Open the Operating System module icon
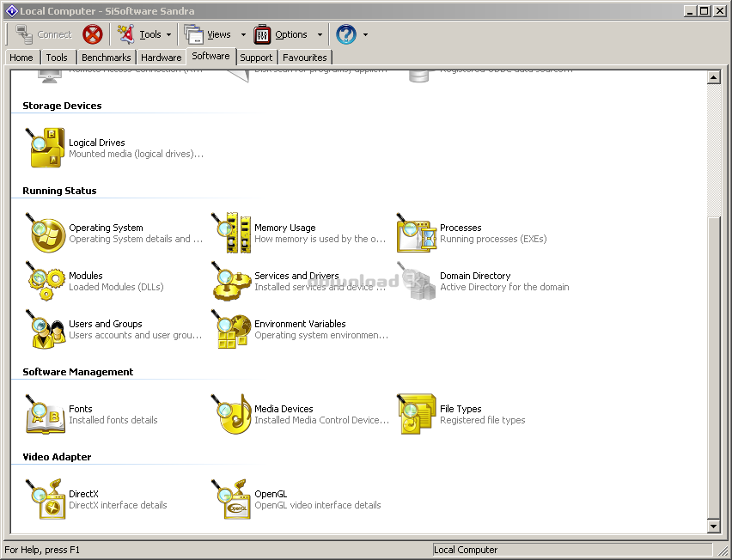Image resolution: width=732 pixels, height=560 pixels. click(46, 233)
